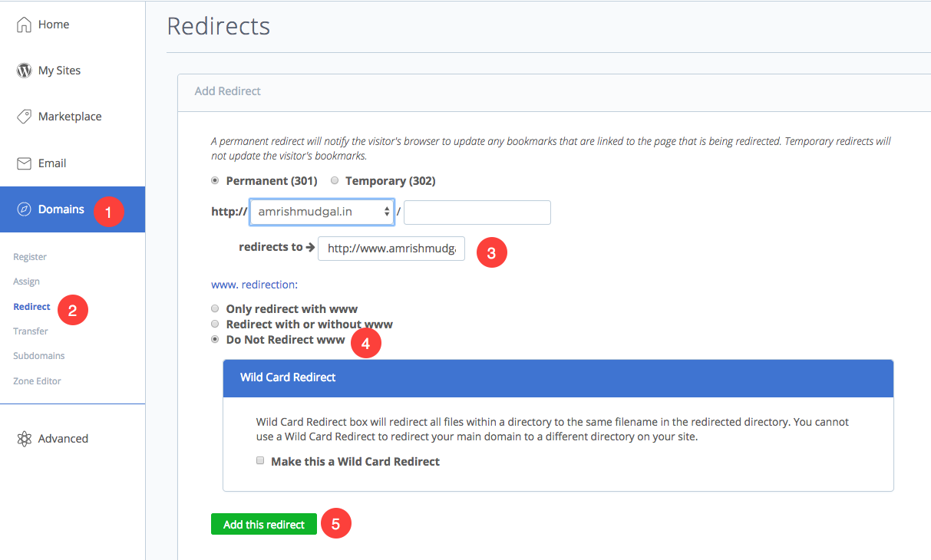Click the Advanced atom icon

(24, 439)
